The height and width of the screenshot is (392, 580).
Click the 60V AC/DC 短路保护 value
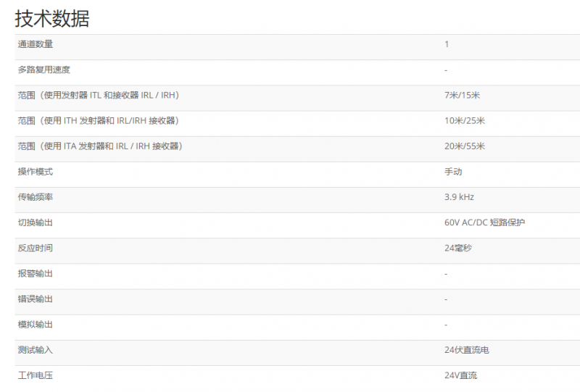point(484,222)
